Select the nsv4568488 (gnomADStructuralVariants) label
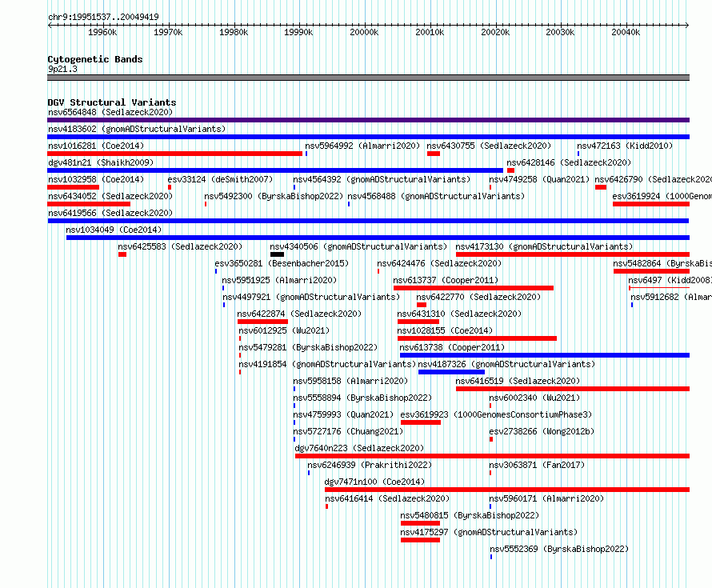The image size is (712, 588). tap(436, 196)
